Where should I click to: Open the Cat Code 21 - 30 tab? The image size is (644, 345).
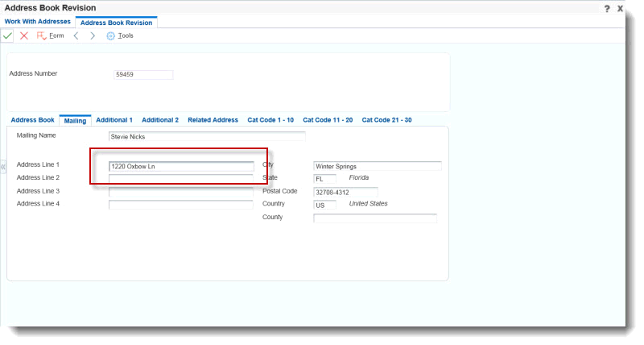tap(386, 120)
